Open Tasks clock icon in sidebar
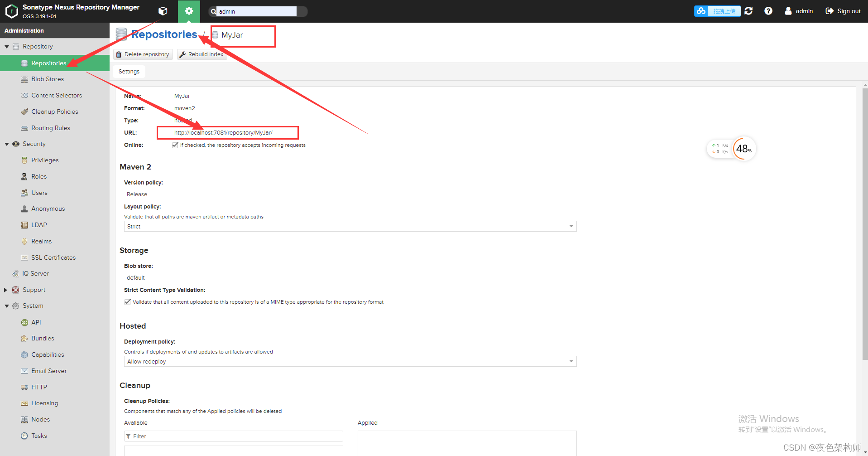Viewport: 868px width, 456px height. tap(24, 436)
